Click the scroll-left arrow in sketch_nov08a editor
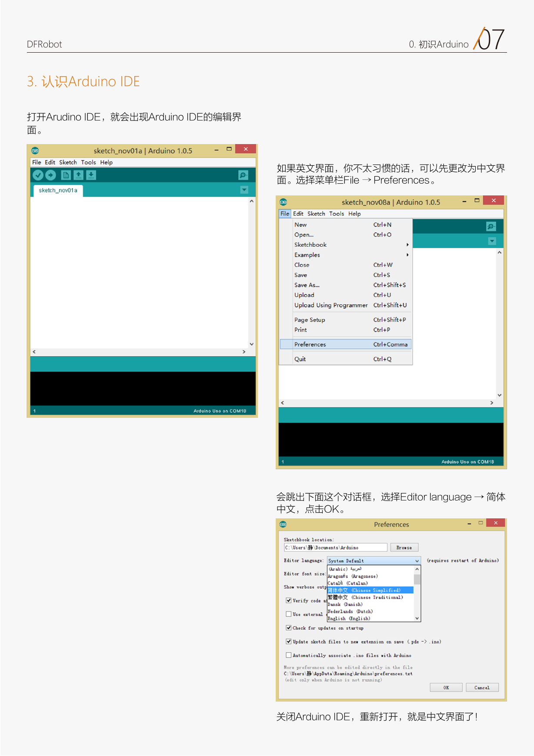This screenshot has width=534, height=756. 283,403
